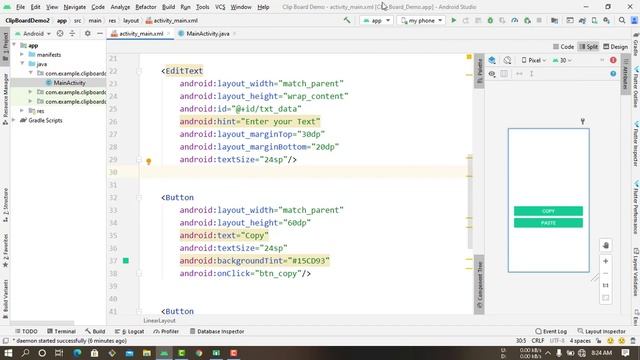Open the Windows taskbar search icon
Viewport: 640px width, 360px height.
25,353
